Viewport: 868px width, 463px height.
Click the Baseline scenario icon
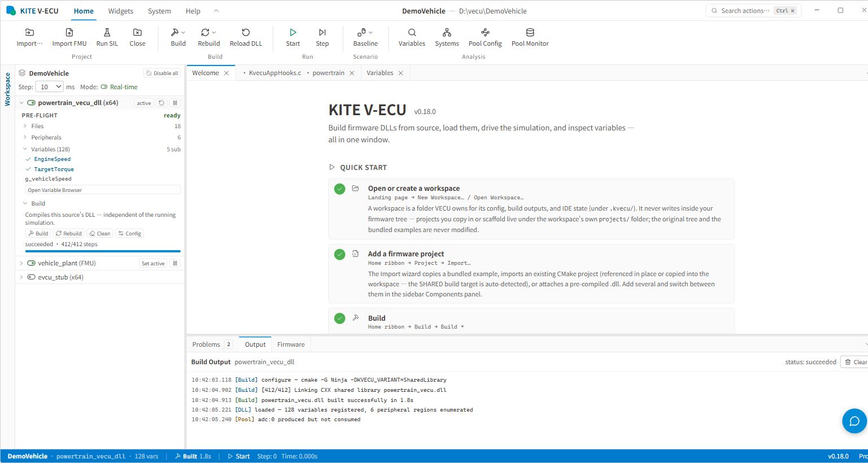click(x=361, y=32)
